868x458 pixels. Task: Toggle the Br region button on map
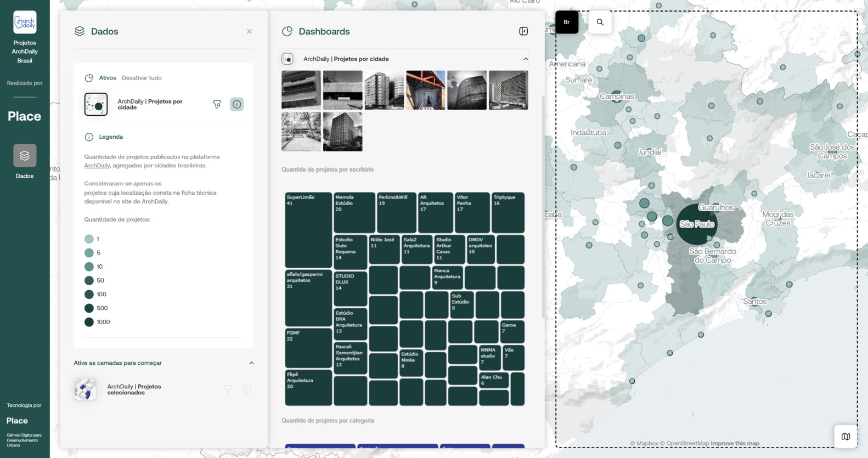point(567,22)
